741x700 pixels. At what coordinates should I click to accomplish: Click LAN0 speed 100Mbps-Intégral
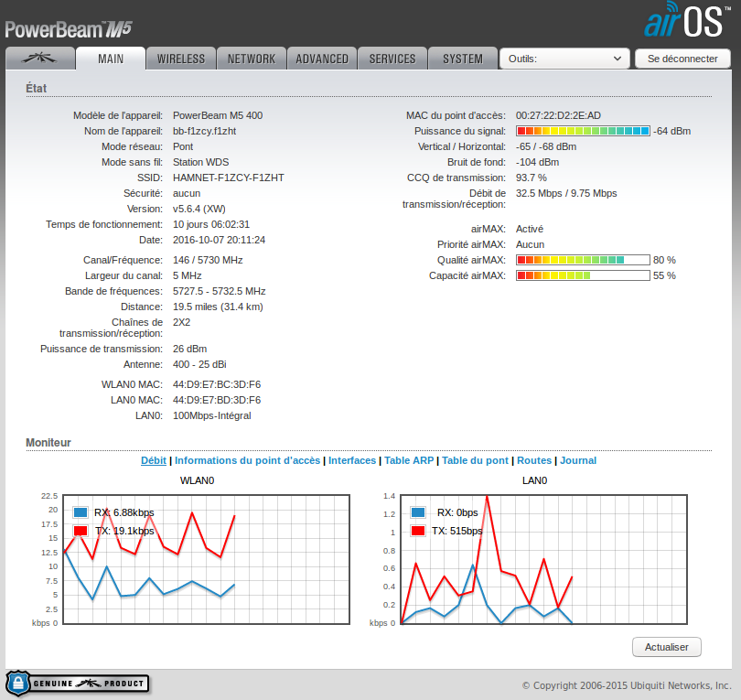pos(211,415)
